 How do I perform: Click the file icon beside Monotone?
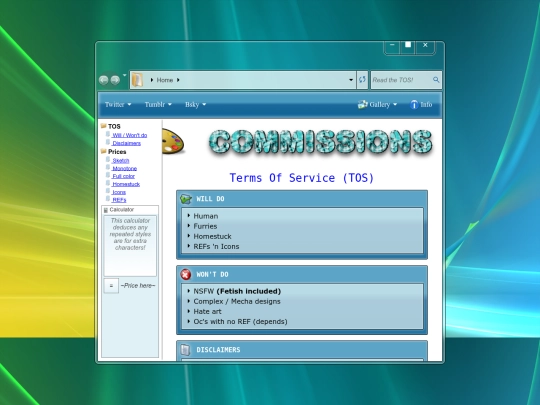(x=108, y=168)
